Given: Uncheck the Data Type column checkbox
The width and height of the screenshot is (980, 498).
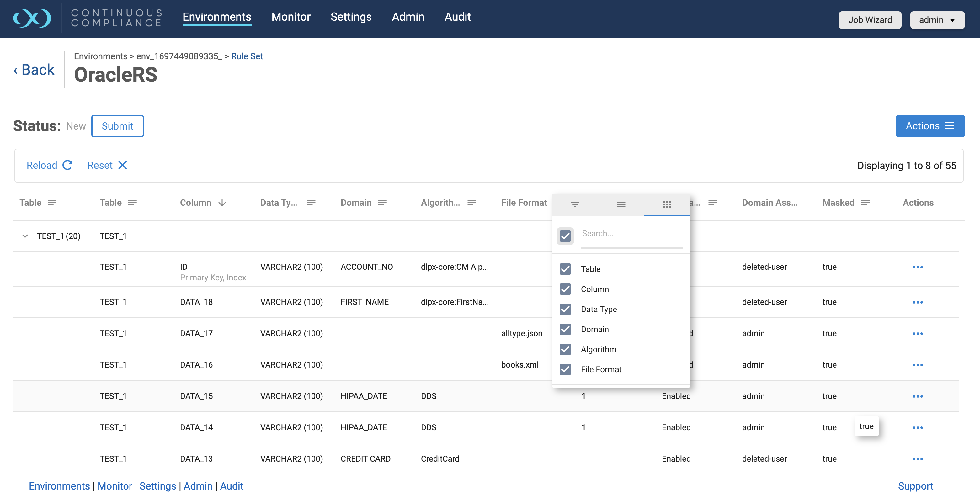Looking at the screenshot, I should tap(565, 309).
